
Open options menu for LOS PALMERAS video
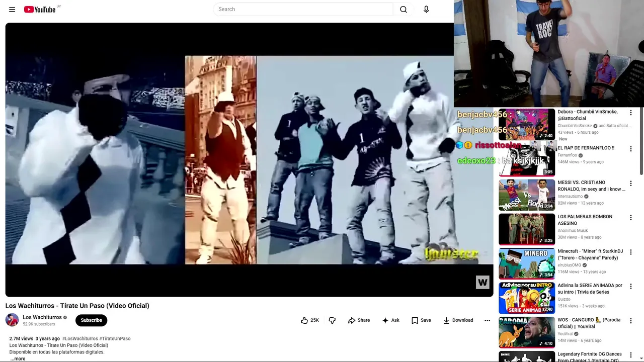coord(630,218)
